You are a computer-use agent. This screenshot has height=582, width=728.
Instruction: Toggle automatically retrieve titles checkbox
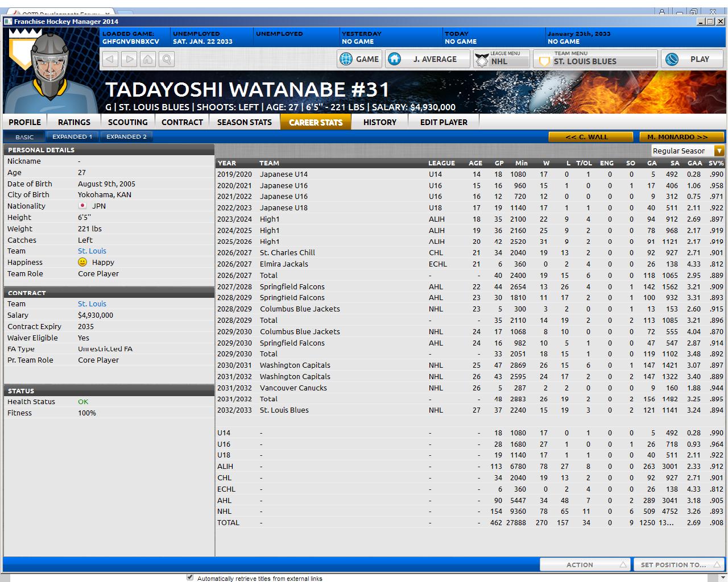click(x=190, y=577)
